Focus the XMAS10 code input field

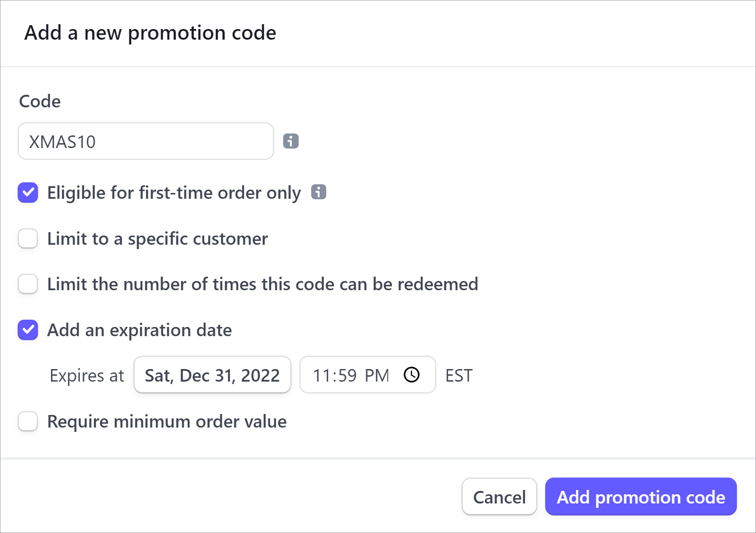pos(146,141)
